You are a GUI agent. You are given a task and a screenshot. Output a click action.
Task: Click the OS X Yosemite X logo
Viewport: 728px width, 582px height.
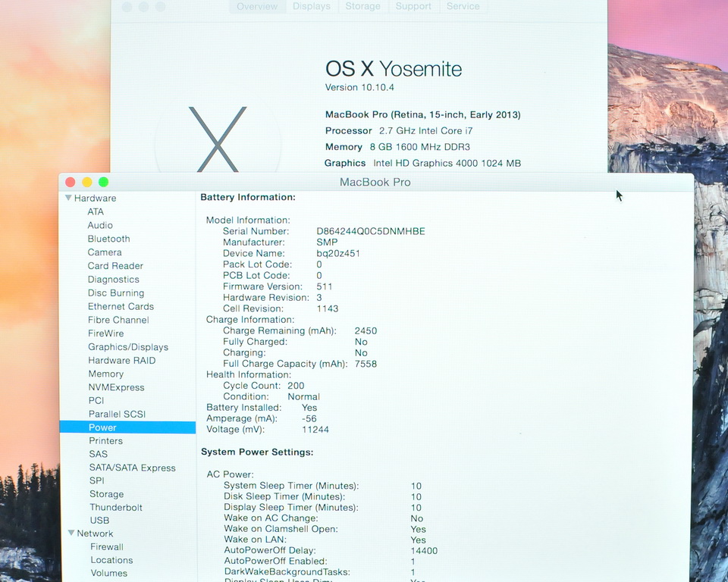tap(218, 139)
